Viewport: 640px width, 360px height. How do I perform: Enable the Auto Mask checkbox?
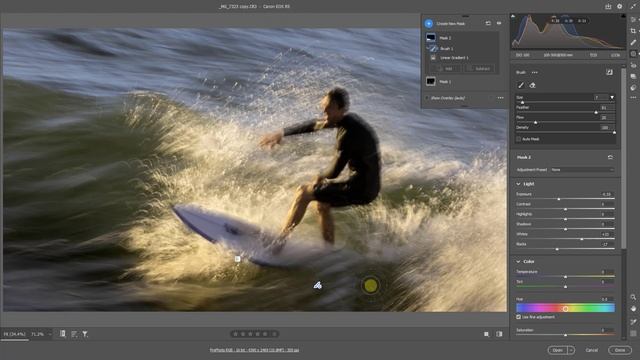(519, 139)
